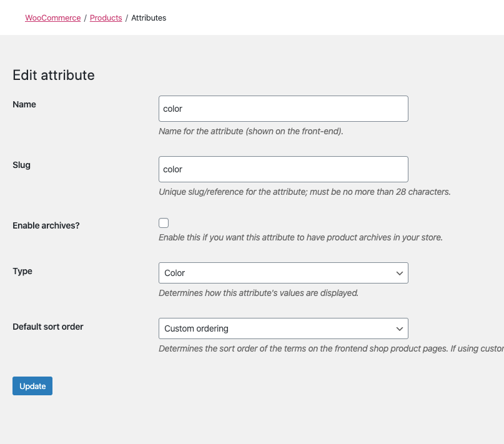The width and height of the screenshot is (504, 444).
Task: Open the Type dropdown showing Color
Action: pos(275,273)
